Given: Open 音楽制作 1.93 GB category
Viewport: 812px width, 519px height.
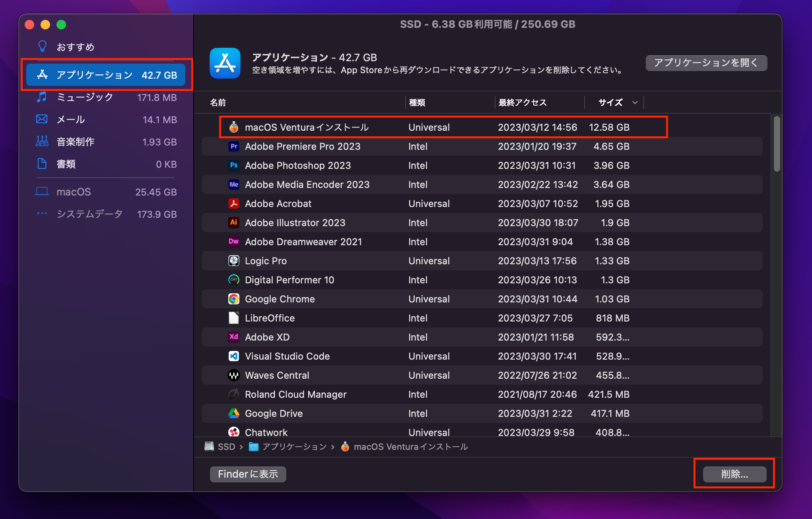Looking at the screenshot, I should coord(106,142).
